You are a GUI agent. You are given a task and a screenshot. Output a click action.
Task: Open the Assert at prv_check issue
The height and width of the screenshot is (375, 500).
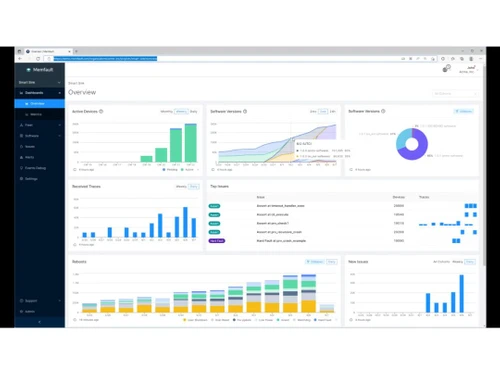(272, 223)
